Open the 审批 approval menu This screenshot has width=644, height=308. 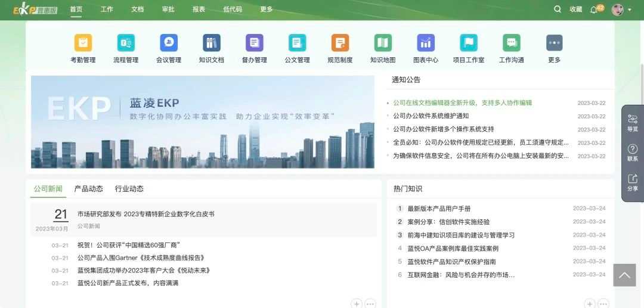168,9
